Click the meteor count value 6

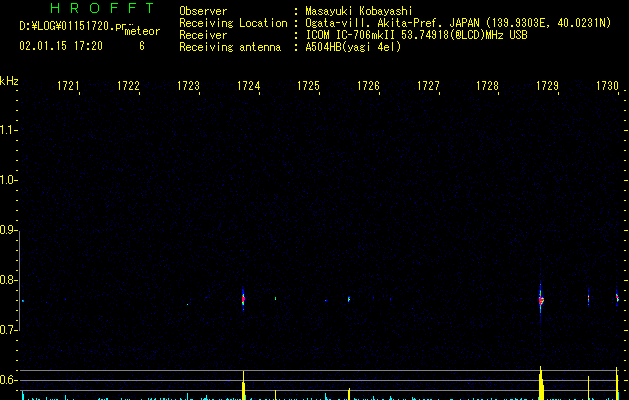(x=142, y=46)
